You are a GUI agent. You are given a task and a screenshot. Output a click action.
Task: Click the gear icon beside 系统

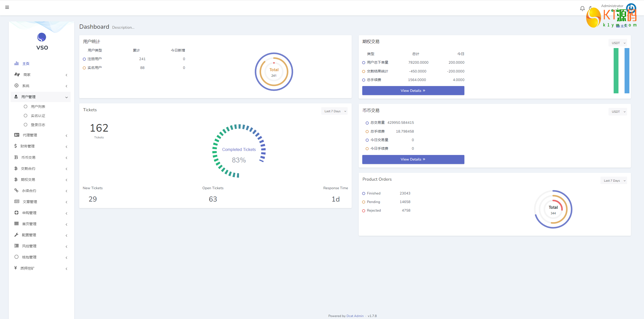17,86
